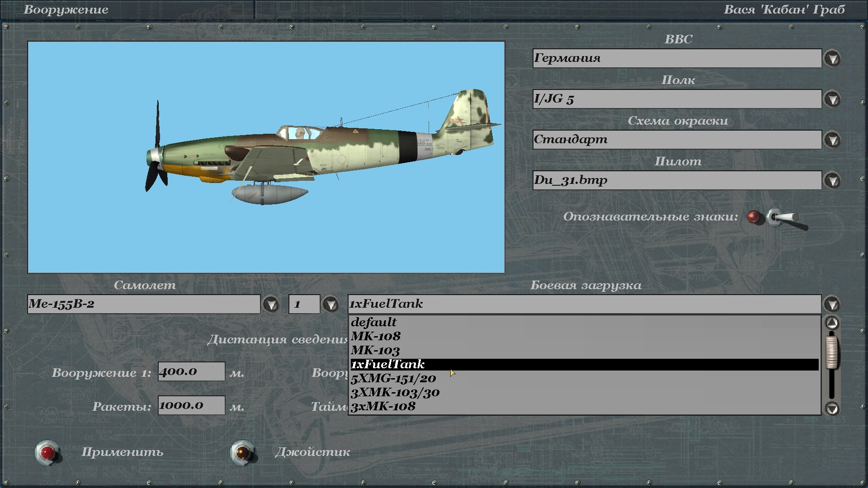This screenshot has width=868, height=488.
Task: Collapse Боевая загрузка list with arrow
Action: [x=832, y=304]
